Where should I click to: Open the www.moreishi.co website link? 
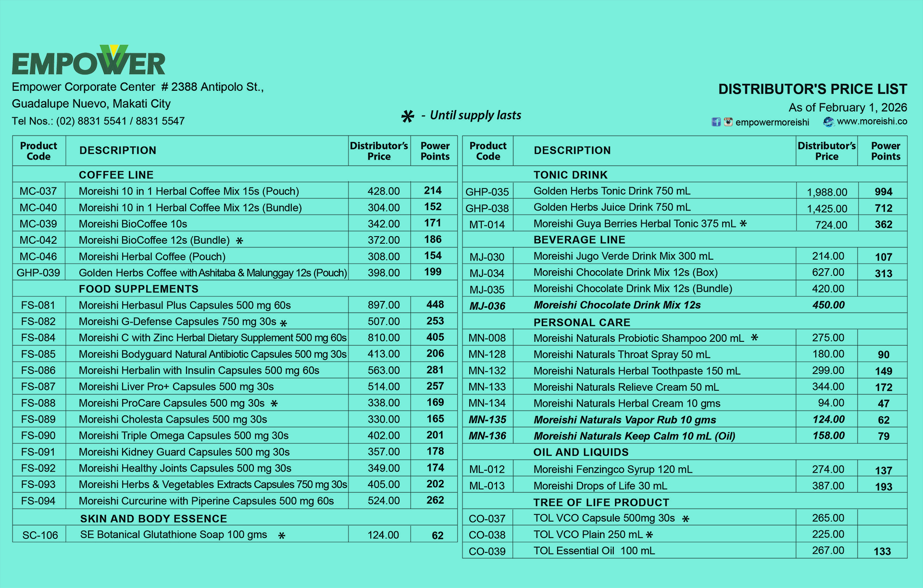point(872,121)
